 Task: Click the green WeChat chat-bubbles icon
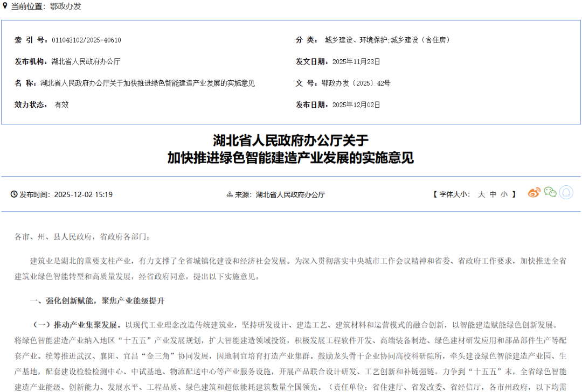tap(550, 192)
